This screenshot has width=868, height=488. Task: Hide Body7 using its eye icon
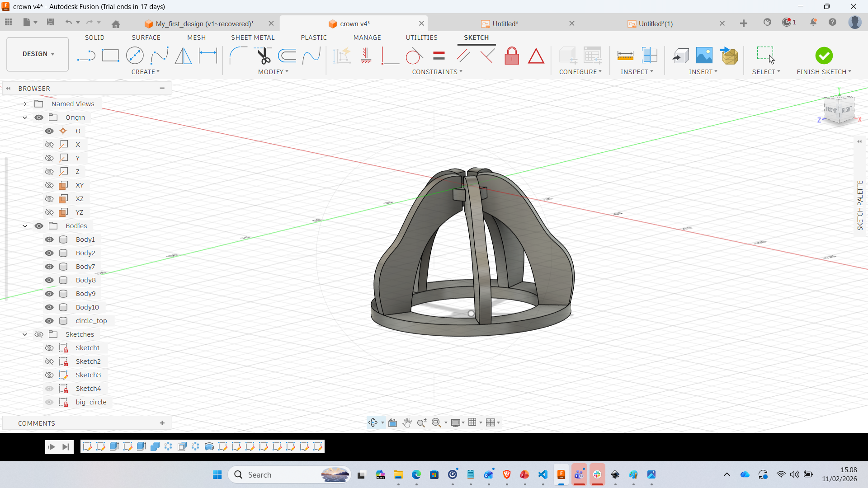click(49, 267)
